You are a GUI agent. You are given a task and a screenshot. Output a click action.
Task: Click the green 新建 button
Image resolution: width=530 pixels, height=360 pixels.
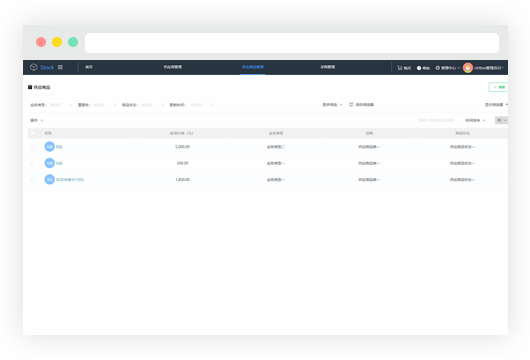(x=499, y=87)
